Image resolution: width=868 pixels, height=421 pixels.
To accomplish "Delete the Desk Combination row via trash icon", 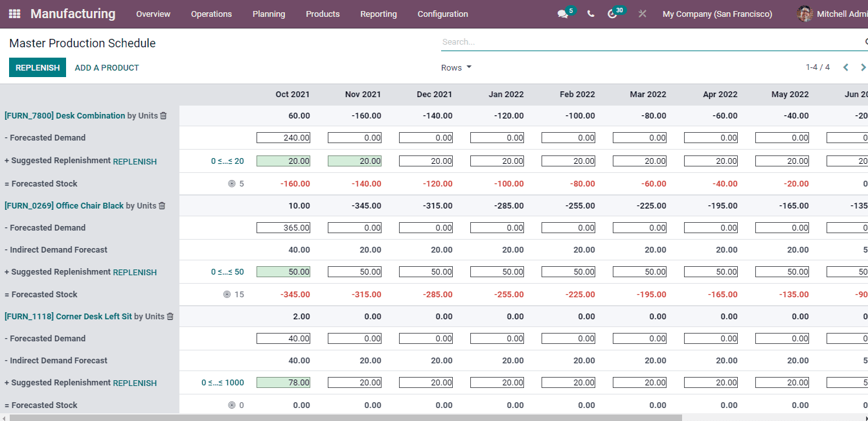I will [x=163, y=115].
